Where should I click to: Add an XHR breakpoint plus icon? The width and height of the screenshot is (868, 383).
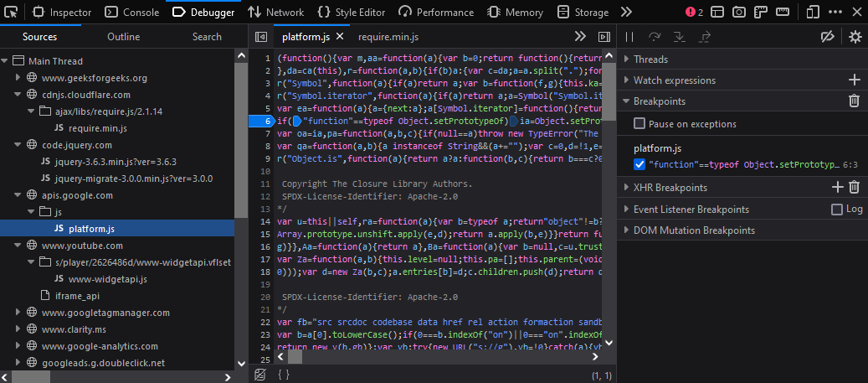838,188
